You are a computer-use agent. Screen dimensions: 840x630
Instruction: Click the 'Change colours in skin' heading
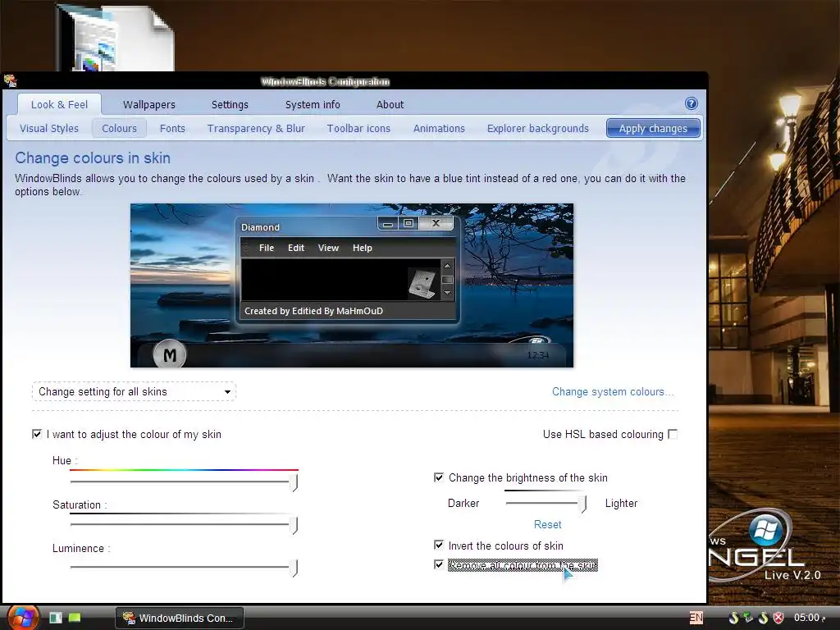93,158
